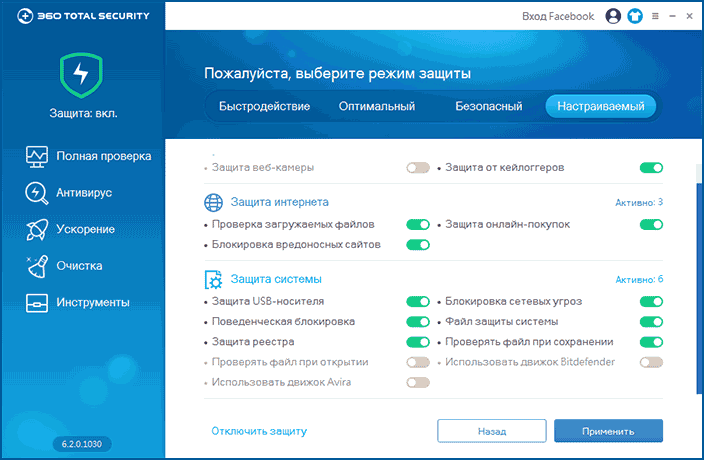Viewport: 704px width, 460px height.
Task: Click the green protection shield icon
Action: coord(81,75)
